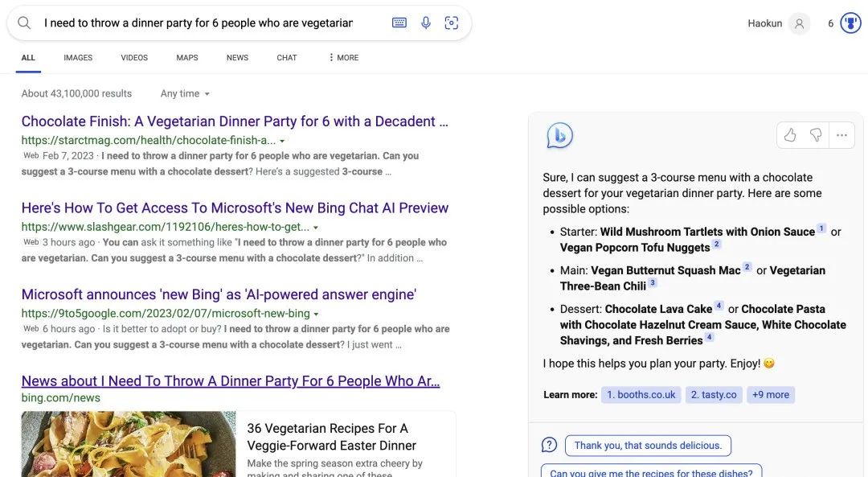The height and width of the screenshot is (477, 868).
Task: Open Microsoft Rewards trophy icon
Action: tap(850, 23)
